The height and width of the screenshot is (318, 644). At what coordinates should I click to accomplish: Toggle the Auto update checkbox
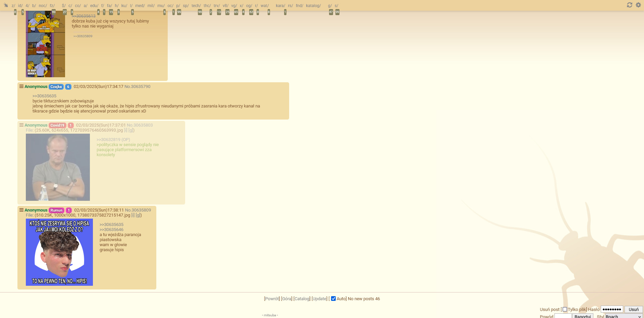pyautogui.click(x=333, y=299)
